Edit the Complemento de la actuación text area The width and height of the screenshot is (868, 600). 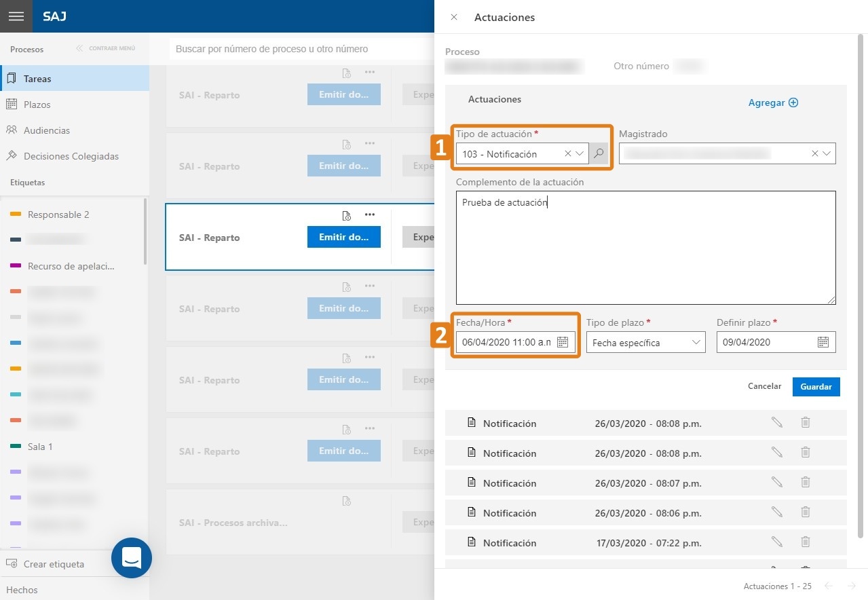click(645, 248)
